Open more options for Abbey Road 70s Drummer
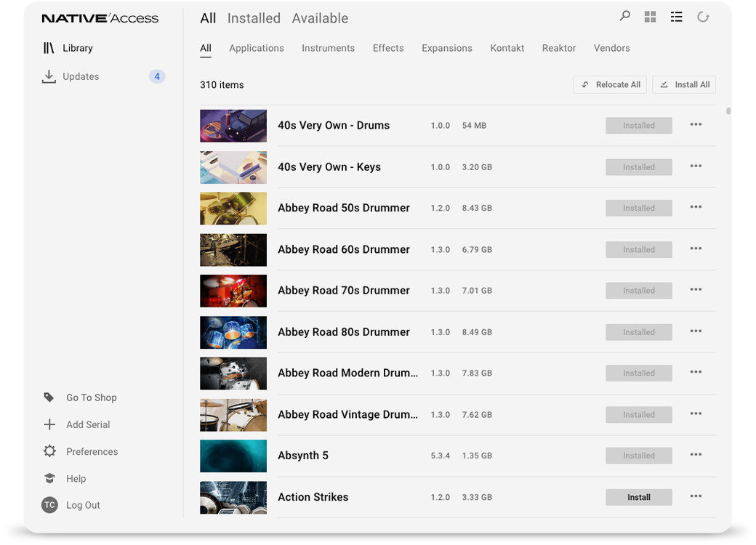Viewport: 756px width, 545px height. (696, 289)
